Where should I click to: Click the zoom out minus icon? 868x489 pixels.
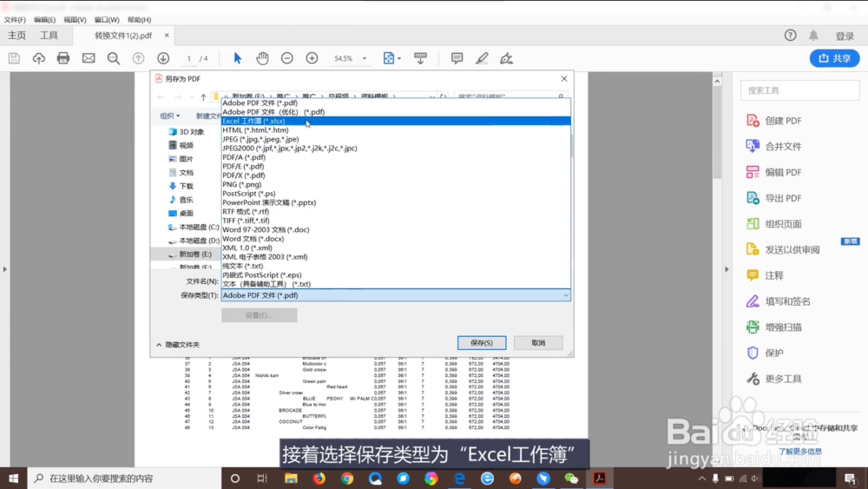286,58
